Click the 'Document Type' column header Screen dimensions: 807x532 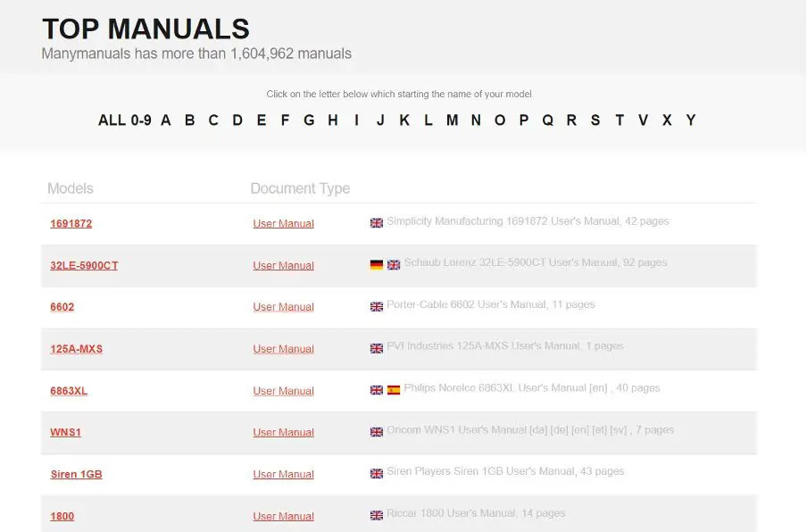(x=300, y=188)
